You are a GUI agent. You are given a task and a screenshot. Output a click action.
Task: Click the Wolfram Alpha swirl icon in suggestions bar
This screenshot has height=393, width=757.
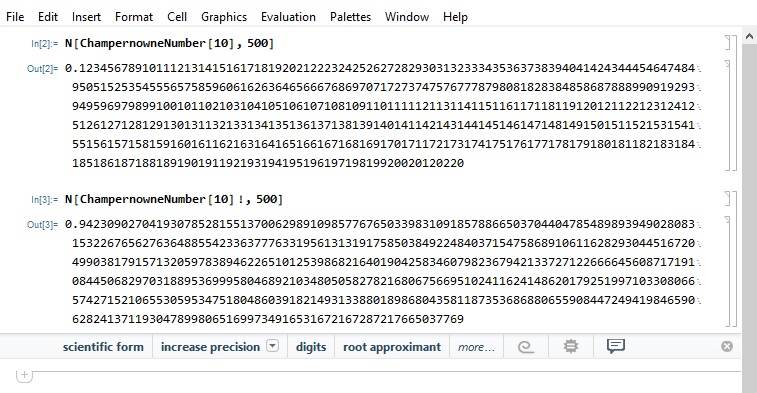(x=526, y=347)
